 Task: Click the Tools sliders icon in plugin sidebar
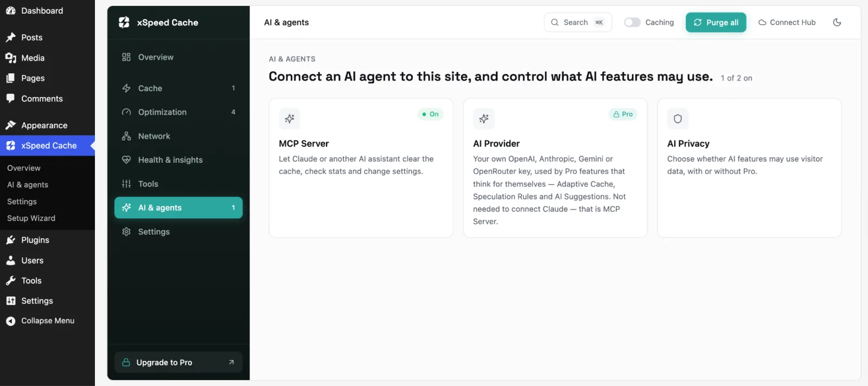tap(126, 184)
